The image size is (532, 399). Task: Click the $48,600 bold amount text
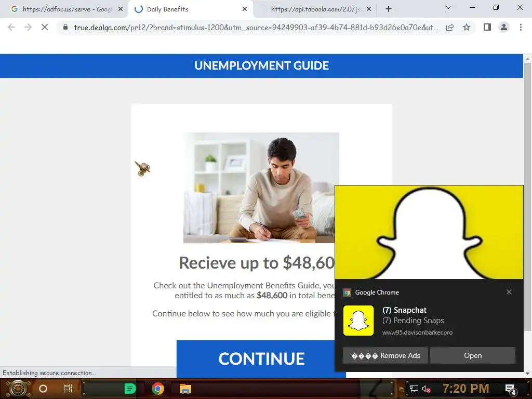(272, 296)
